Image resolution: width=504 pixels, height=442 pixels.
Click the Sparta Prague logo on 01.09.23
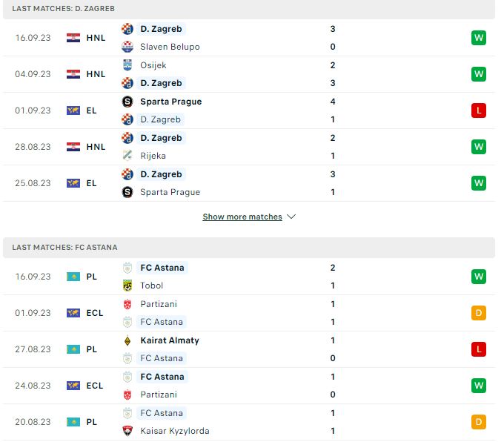pos(127,102)
